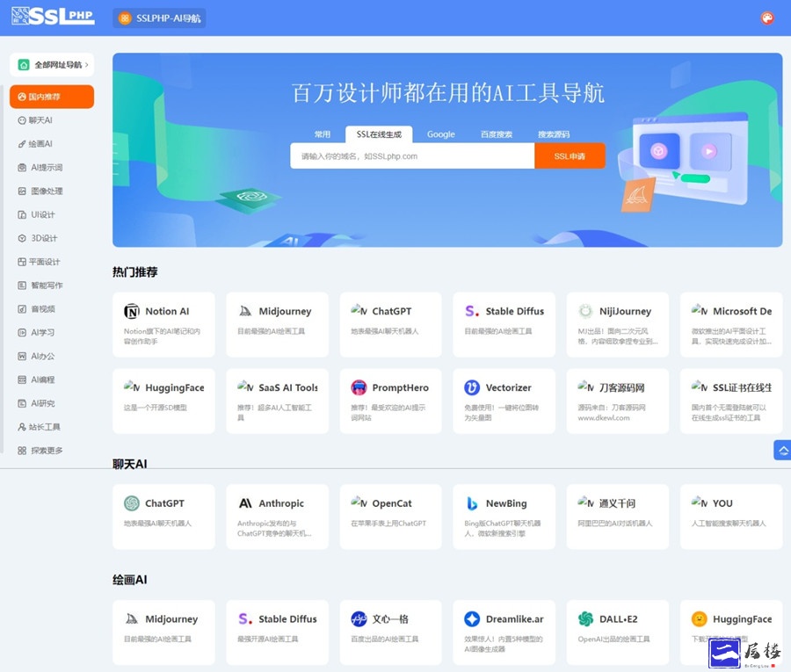Open the 百度搜索 search tab
The image size is (791, 672).
pos(497,134)
